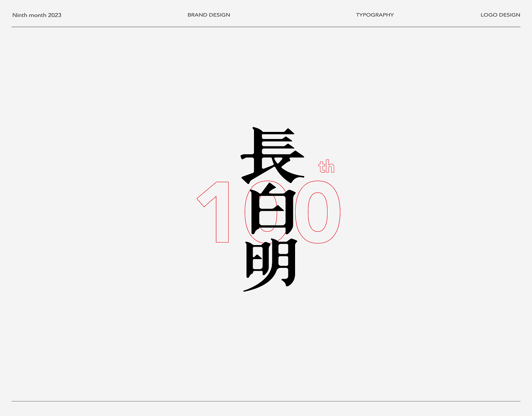Click the 'Ninth month 2023' text
Viewport: 532px width, 416px height.
tap(37, 15)
